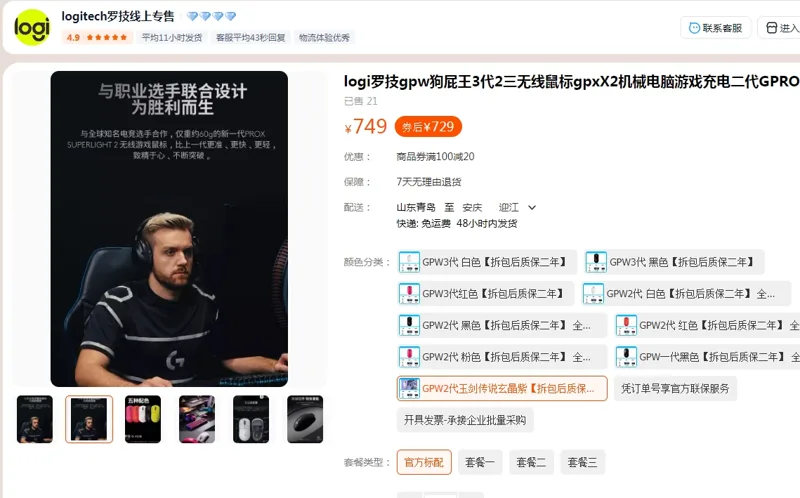Viewport: 800px width, 498px height.
Task: Click the customer service chat icon
Action: (x=694, y=28)
